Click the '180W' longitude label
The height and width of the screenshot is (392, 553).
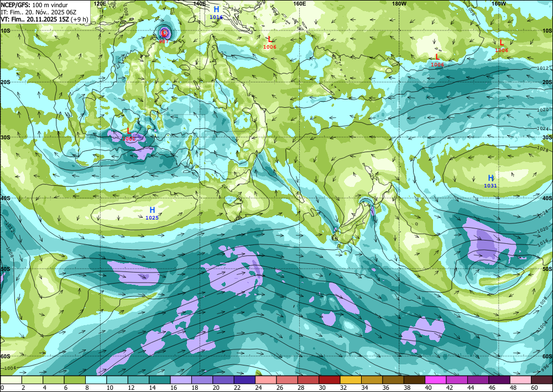399,3
